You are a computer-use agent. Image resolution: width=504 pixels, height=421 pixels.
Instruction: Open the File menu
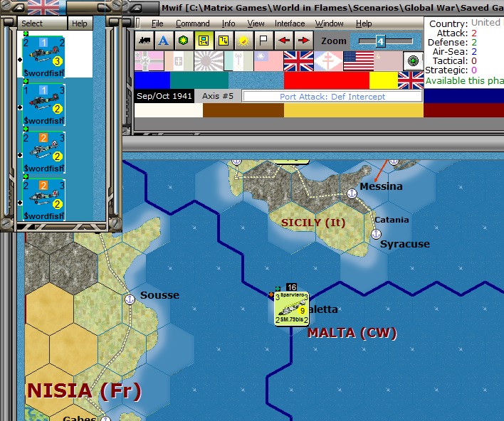click(157, 23)
